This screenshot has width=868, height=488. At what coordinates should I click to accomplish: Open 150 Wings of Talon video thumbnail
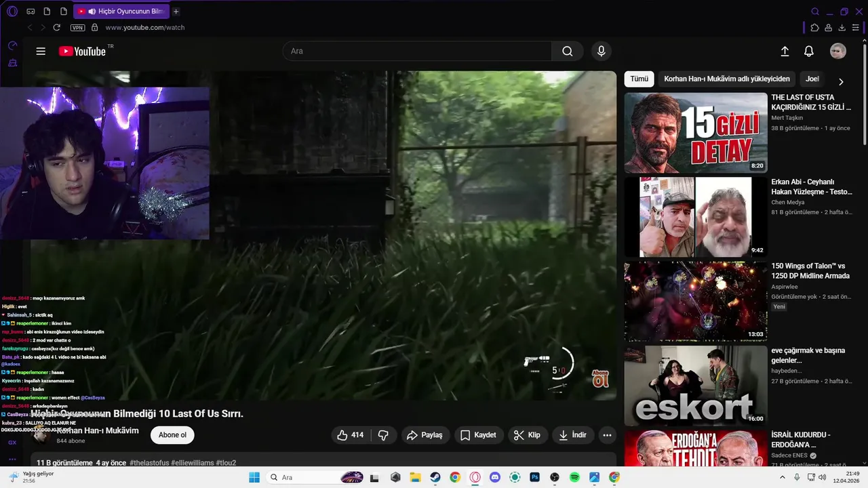click(696, 302)
